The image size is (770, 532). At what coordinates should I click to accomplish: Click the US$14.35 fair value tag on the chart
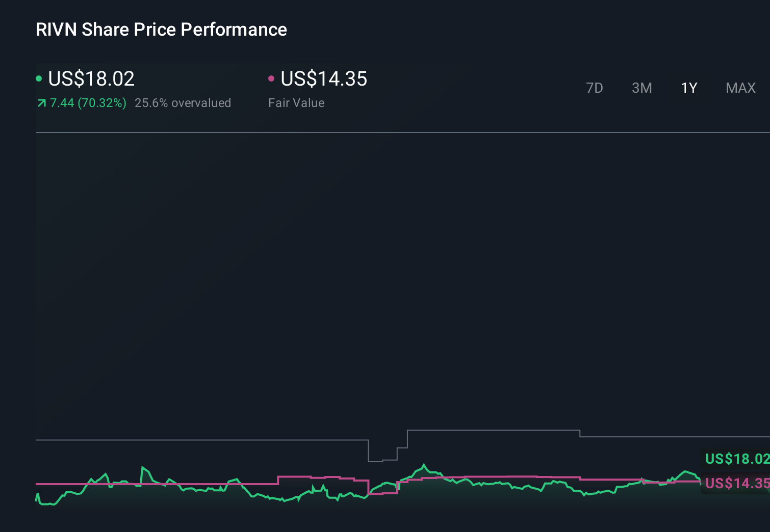tap(736, 484)
